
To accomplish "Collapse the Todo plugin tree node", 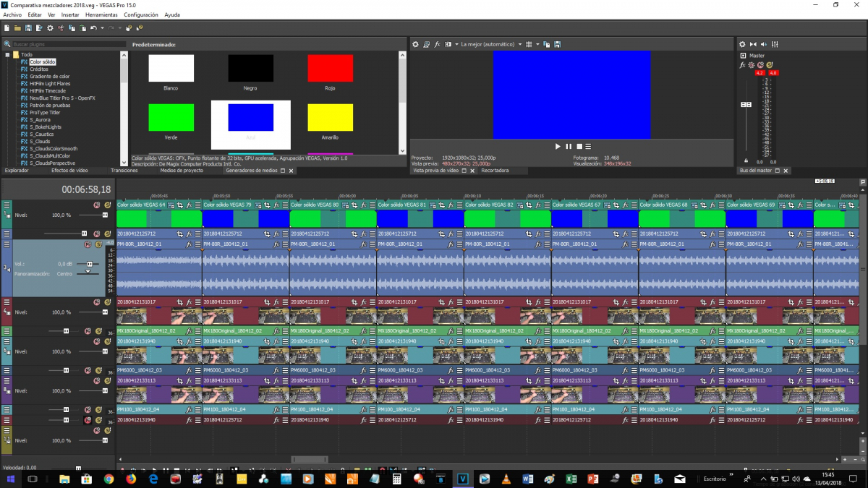I will 7,55.
